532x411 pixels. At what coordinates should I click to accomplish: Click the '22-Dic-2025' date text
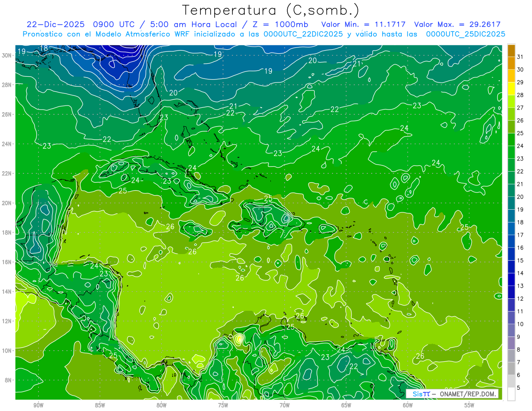point(56,24)
